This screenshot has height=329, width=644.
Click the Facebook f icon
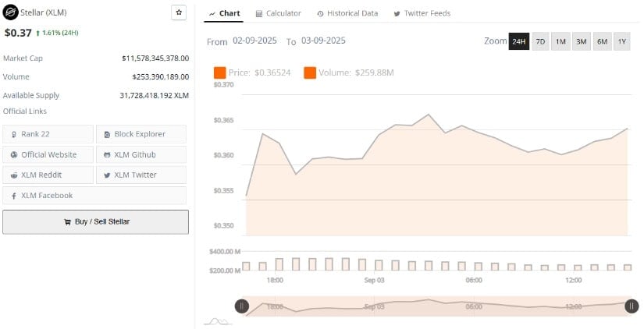[x=14, y=196]
